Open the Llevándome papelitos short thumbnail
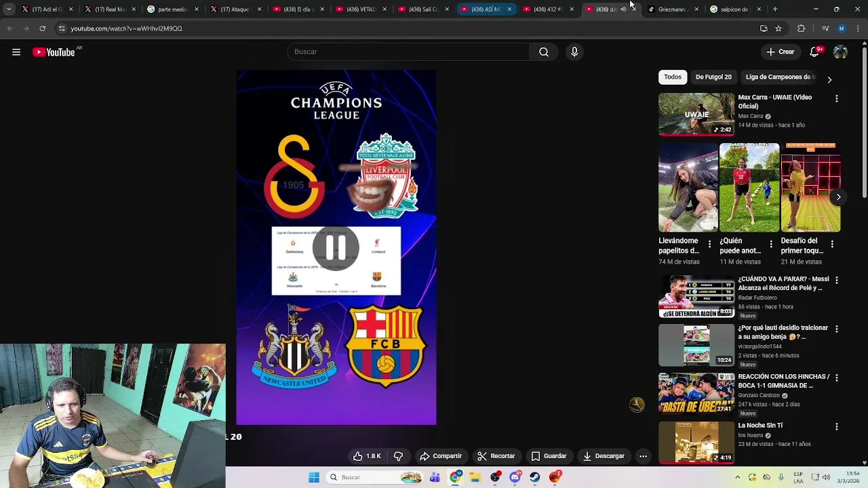 (x=688, y=187)
